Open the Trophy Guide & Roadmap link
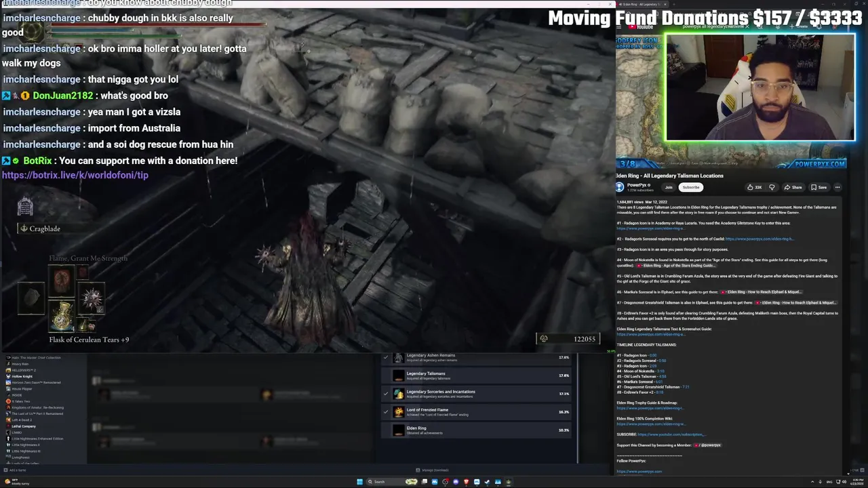 point(650,408)
